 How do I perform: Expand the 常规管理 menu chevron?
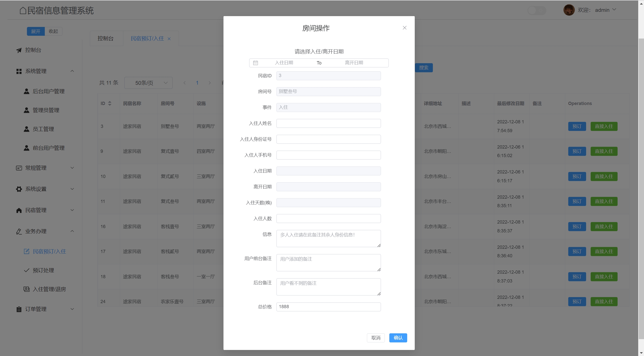(72, 168)
